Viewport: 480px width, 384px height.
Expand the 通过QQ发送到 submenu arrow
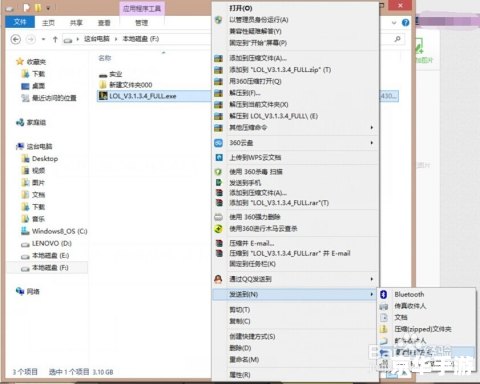point(372,279)
